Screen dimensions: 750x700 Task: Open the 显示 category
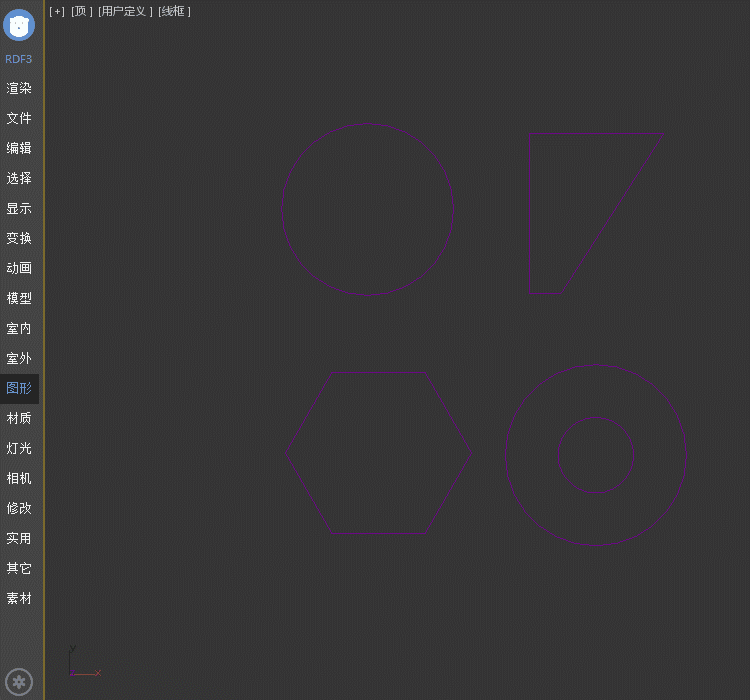click(19, 208)
